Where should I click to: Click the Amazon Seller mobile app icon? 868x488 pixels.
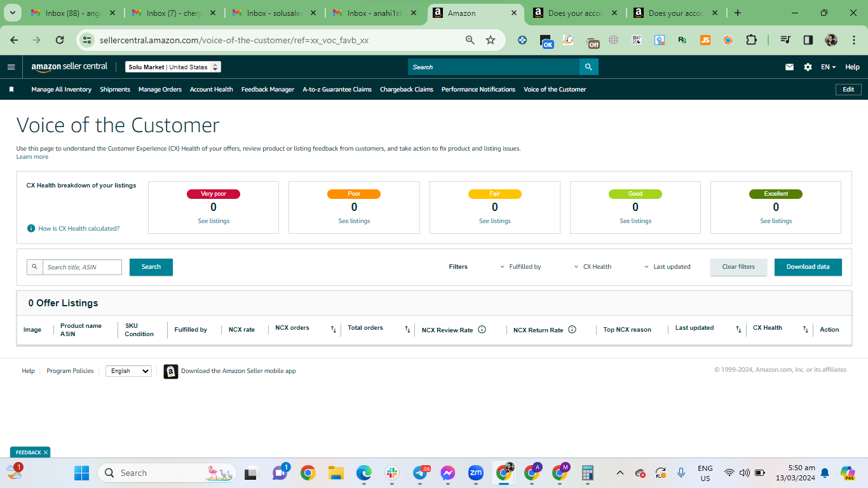tap(171, 371)
